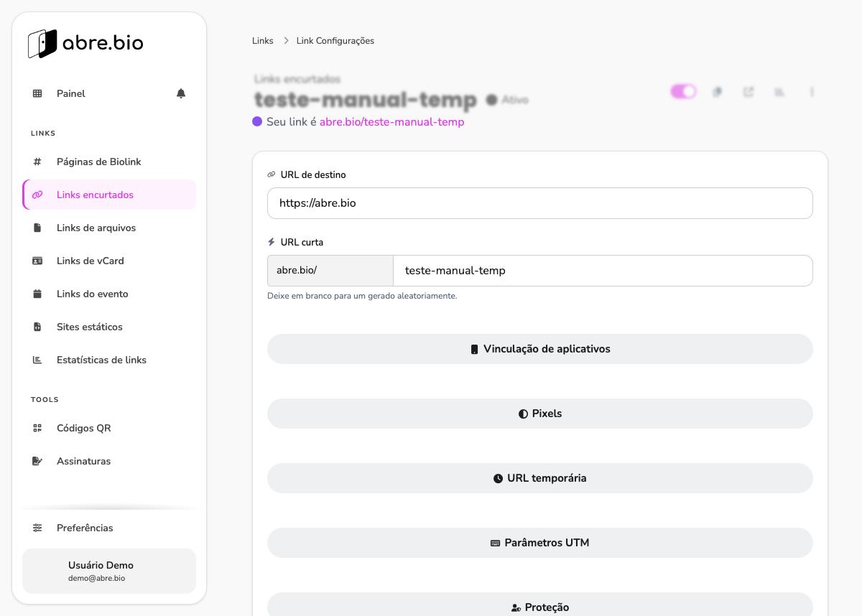Open Assinaturas tool
Image resolution: width=862 pixels, height=616 pixels.
click(109, 461)
